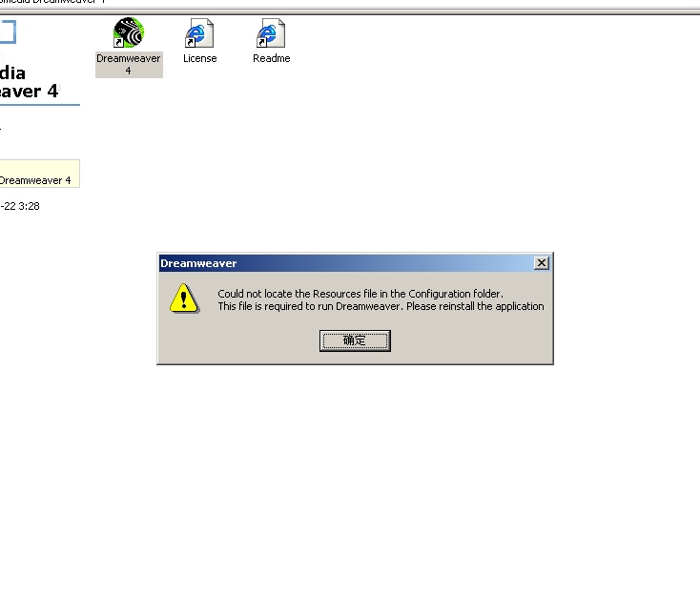Confirm the error with the 确定 button

click(x=355, y=340)
